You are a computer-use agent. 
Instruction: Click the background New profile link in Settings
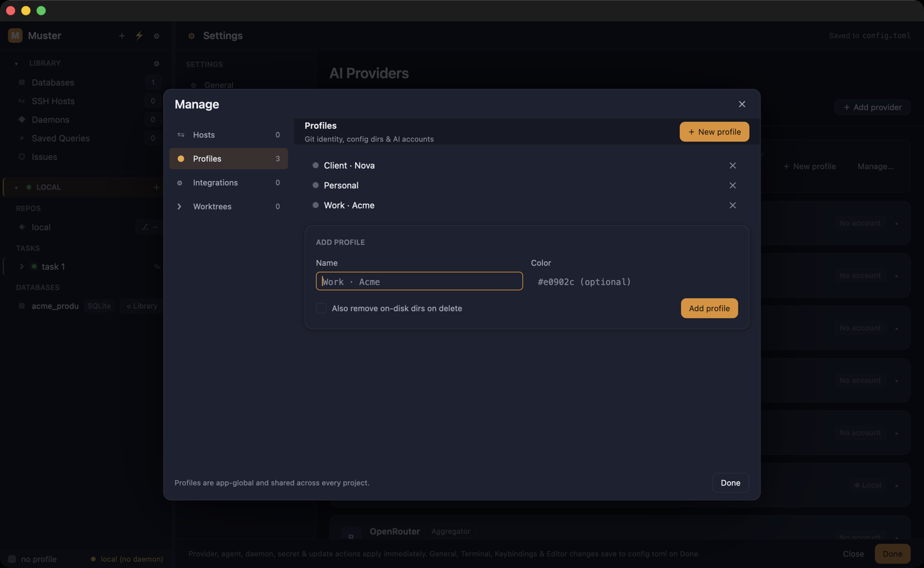[809, 166]
